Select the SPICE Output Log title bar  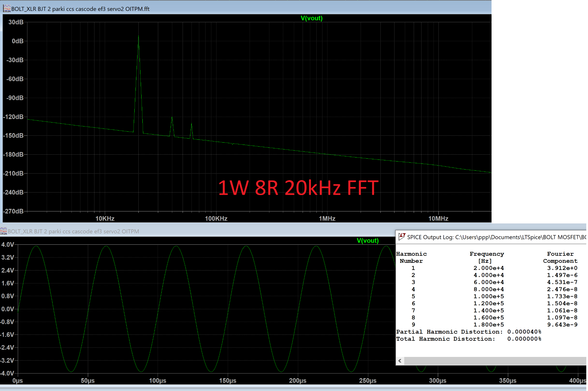click(491, 237)
